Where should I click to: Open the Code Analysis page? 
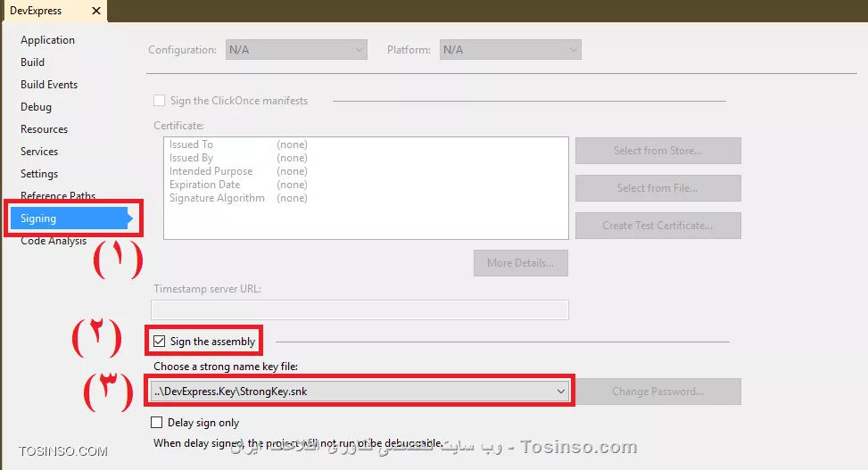[54, 241]
